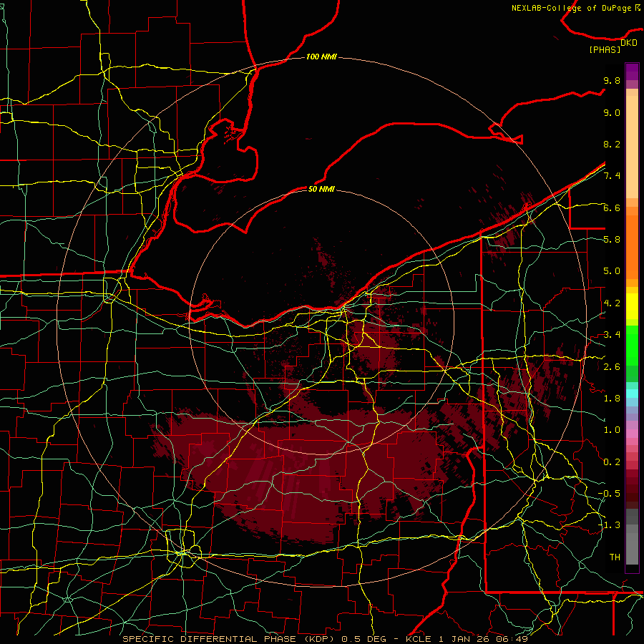Click the TH label on the color scale
This screenshot has width=644, height=644.
point(615,557)
